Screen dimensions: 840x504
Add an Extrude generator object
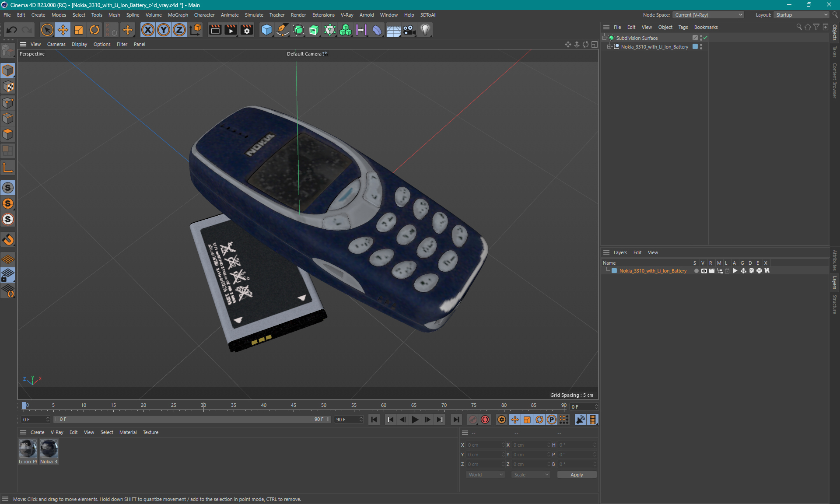(314, 30)
